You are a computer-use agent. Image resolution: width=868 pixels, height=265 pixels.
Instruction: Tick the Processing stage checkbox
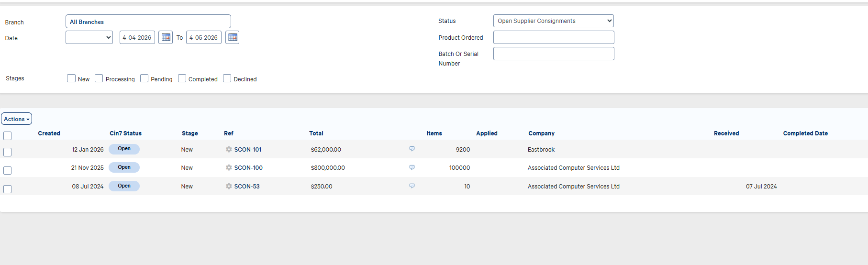(x=99, y=78)
